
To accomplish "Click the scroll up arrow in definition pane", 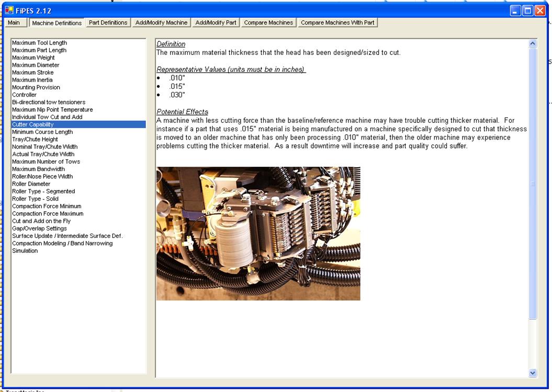I will click(x=533, y=44).
